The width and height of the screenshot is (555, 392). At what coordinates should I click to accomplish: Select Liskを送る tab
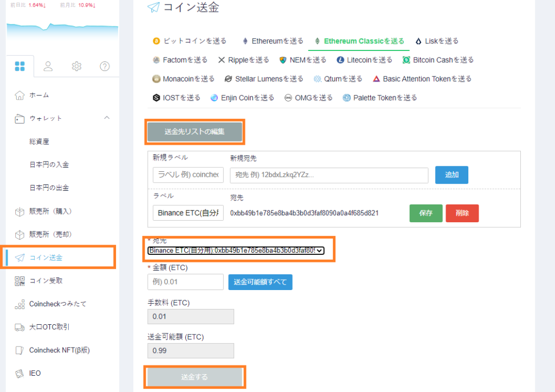437,41
